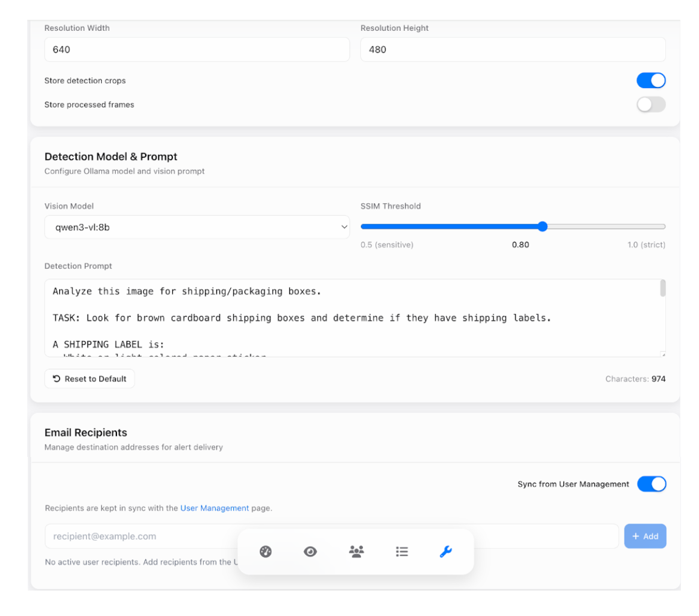
Task: Select the wrench settings icon in bottom nav
Action: (446, 551)
